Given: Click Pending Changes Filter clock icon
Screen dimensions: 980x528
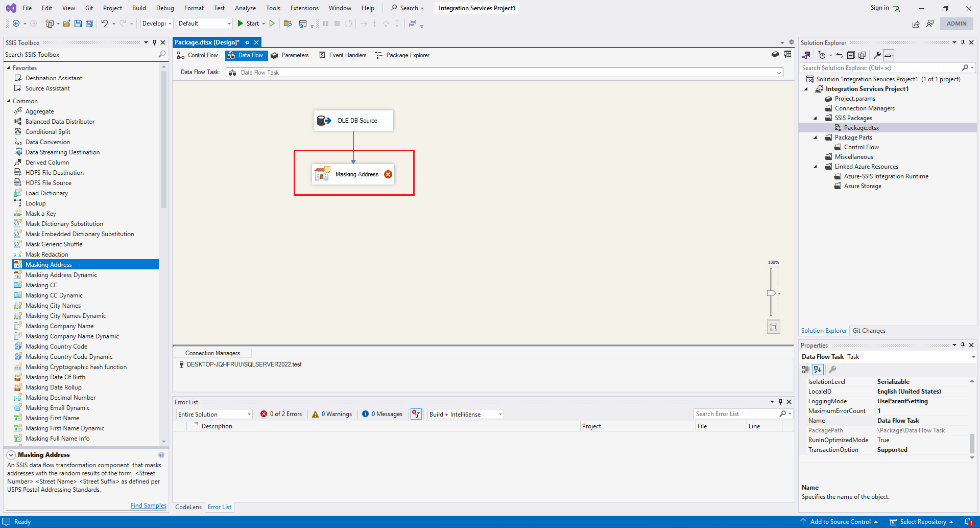Looking at the screenshot, I should (x=822, y=55).
